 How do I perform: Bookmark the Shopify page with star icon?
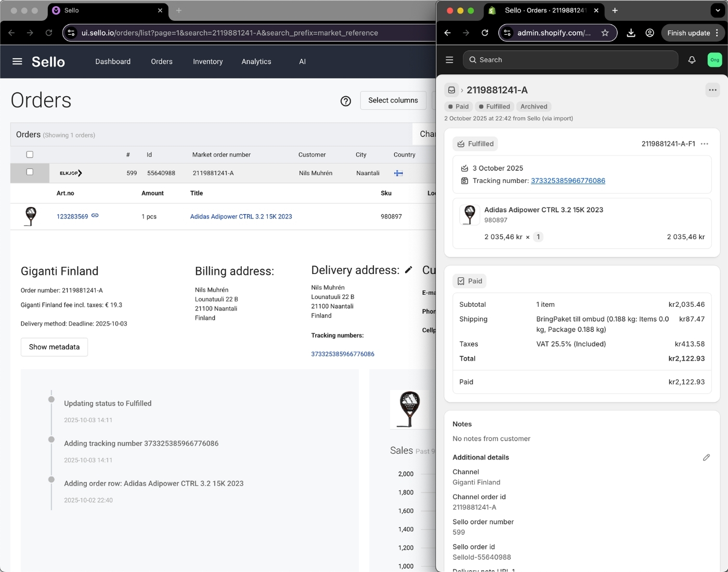(x=605, y=33)
